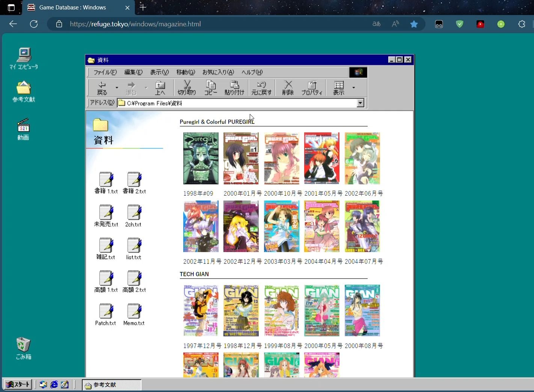This screenshot has width=534, height=392.
Task: Open Puregirl 2002年12月号 cover thumbnail
Action: point(241,226)
